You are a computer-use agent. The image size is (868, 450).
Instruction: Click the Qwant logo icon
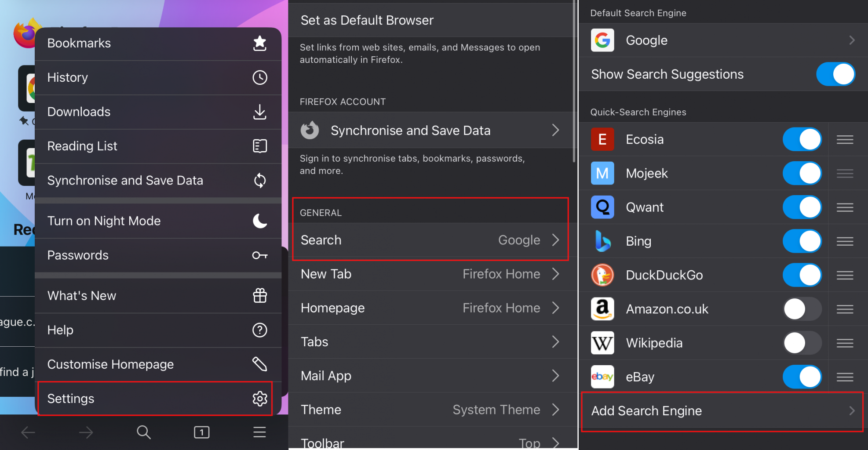602,207
